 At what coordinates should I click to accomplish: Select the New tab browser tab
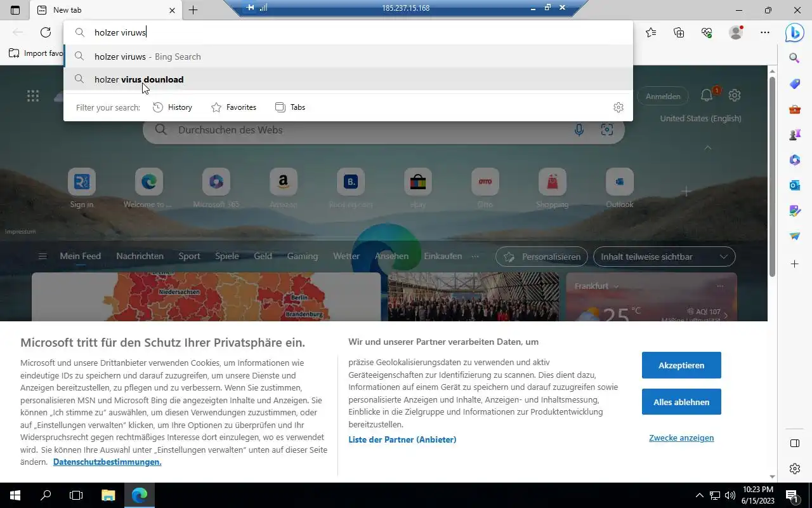coord(107,10)
